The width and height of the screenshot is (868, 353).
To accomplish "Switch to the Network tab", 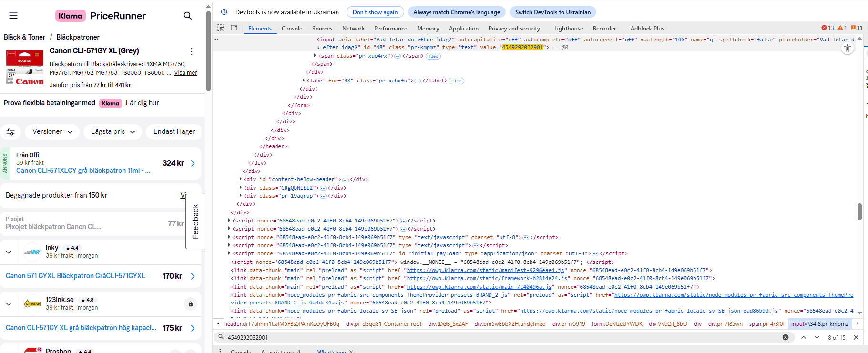I will click(353, 29).
